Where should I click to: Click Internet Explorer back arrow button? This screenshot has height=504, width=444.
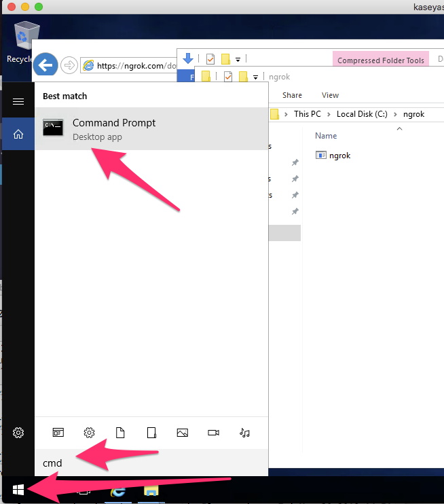pos(45,65)
